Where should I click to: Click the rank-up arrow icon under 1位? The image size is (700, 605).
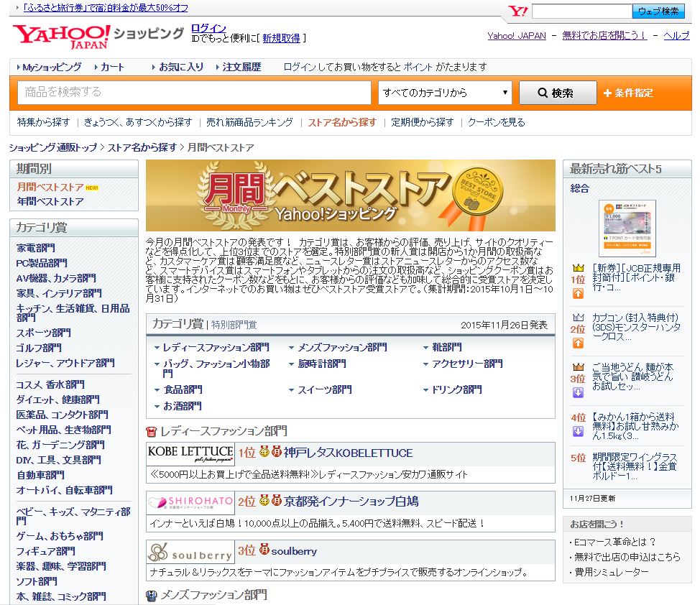point(578,293)
